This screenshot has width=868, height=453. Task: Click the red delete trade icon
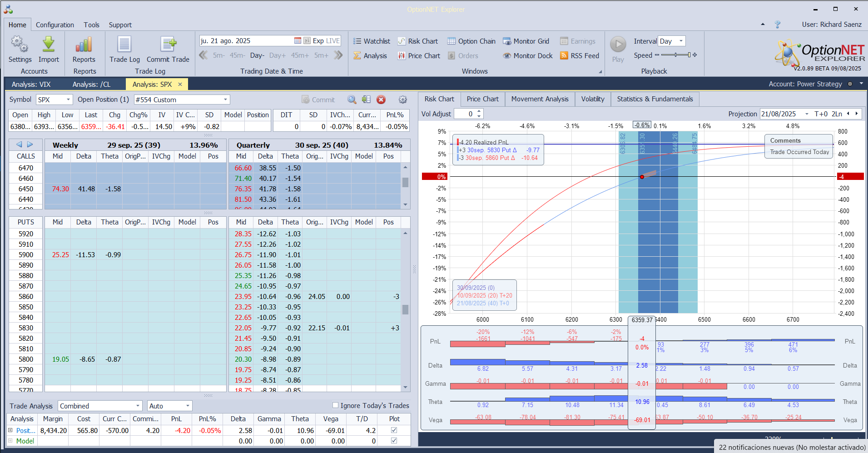click(381, 100)
